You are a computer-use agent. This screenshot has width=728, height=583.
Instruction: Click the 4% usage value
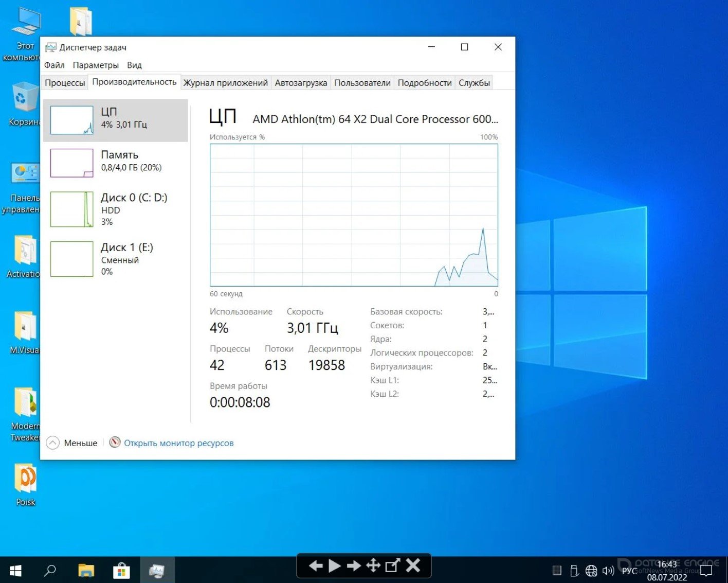pos(219,328)
